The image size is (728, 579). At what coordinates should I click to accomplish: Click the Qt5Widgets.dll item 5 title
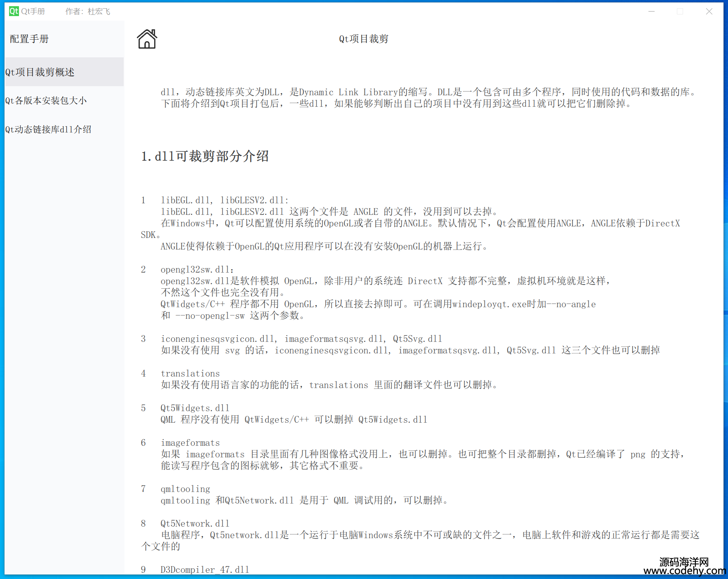(x=195, y=408)
